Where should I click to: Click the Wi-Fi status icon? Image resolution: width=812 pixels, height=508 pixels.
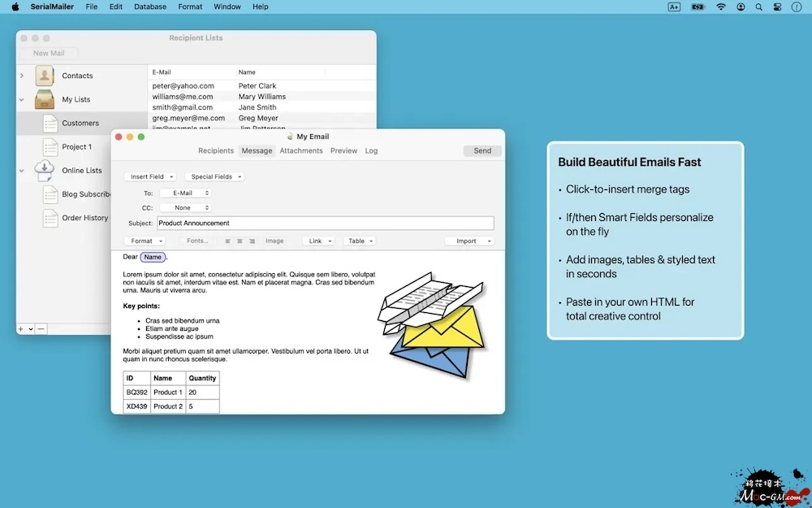pyautogui.click(x=721, y=7)
